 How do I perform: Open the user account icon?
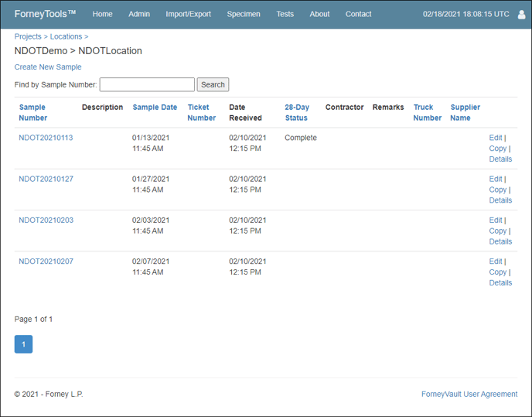click(521, 14)
